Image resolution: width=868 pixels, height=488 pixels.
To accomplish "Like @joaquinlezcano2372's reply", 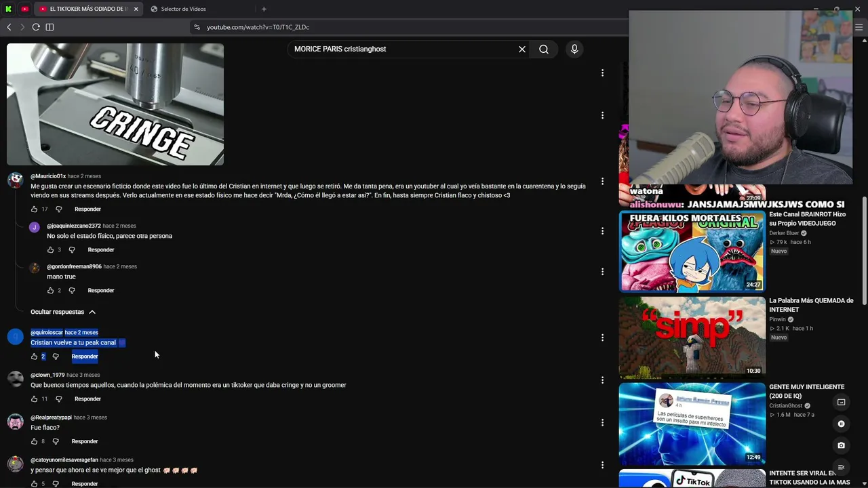I will click(50, 250).
